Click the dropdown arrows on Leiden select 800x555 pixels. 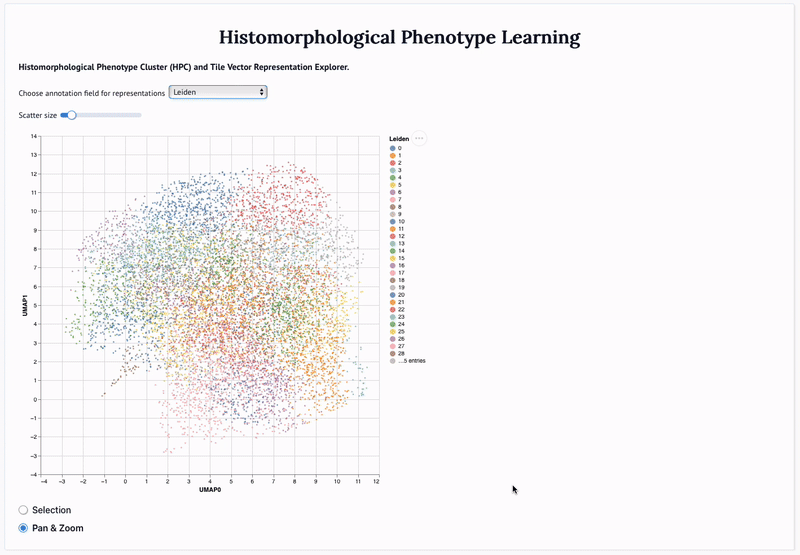(262, 92)
